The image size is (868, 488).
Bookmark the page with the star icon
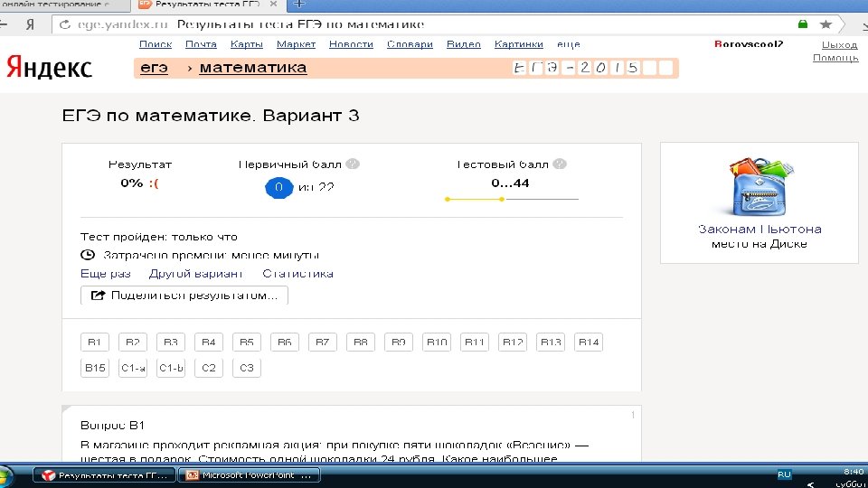point(826,23)
